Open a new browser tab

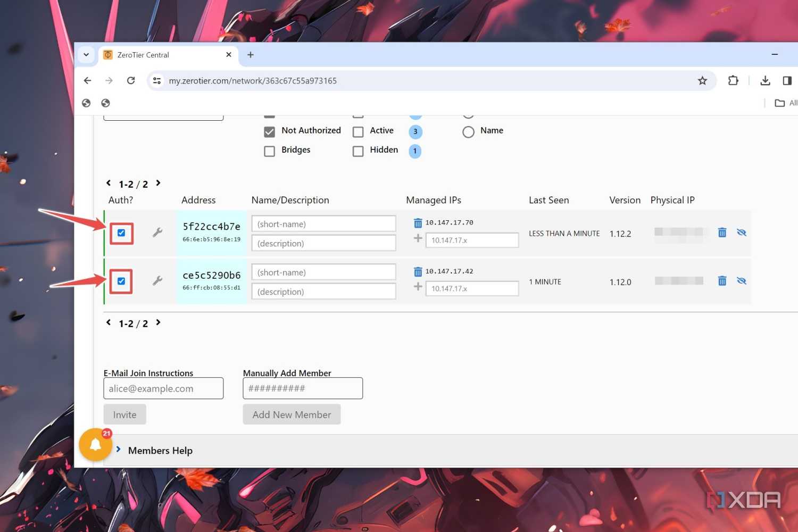click(x=251, y=55)
